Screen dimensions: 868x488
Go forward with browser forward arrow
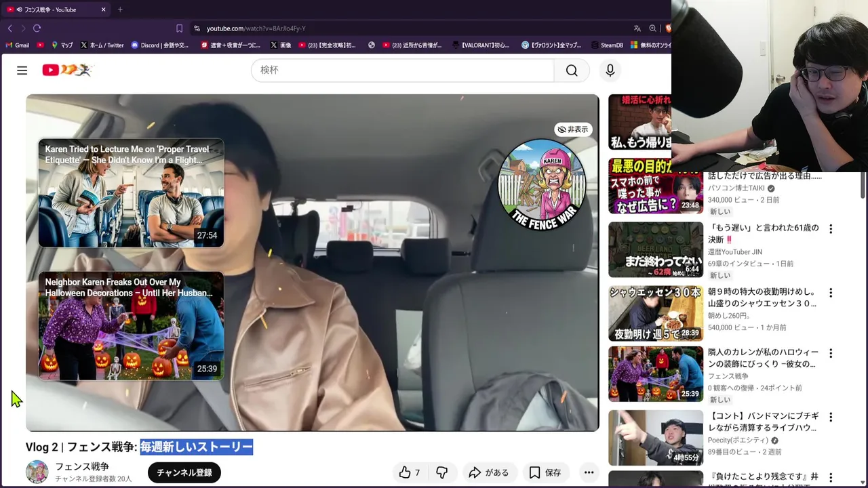pos(23,28)
